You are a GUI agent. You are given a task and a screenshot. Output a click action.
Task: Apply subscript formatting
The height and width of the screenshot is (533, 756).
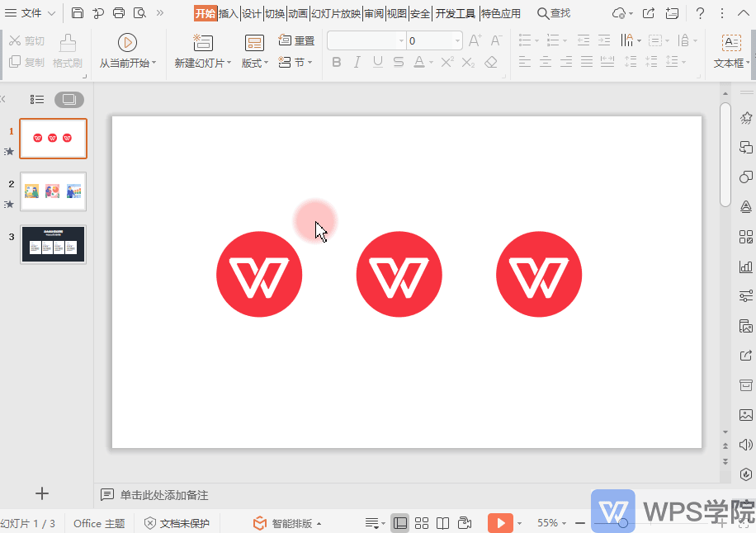click(468, 62)
